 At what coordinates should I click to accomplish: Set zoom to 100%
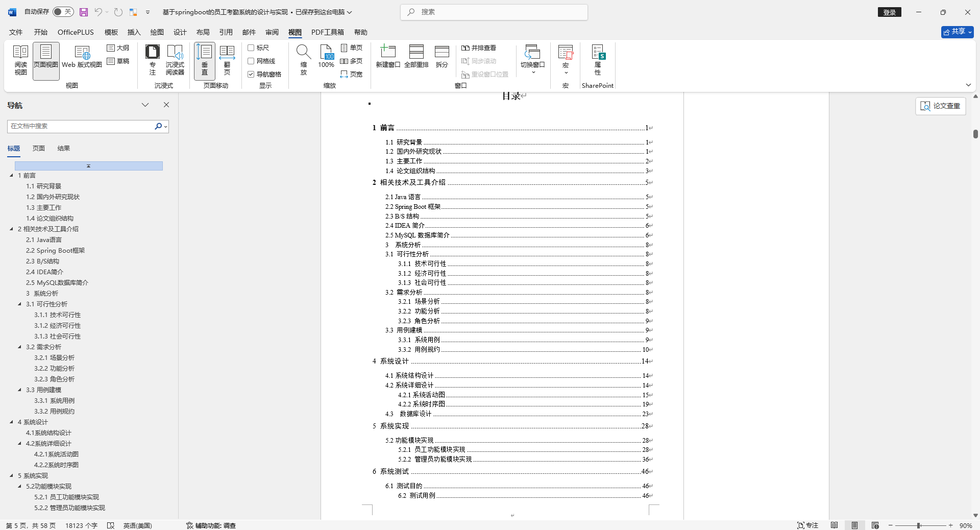tap(326, 57)
